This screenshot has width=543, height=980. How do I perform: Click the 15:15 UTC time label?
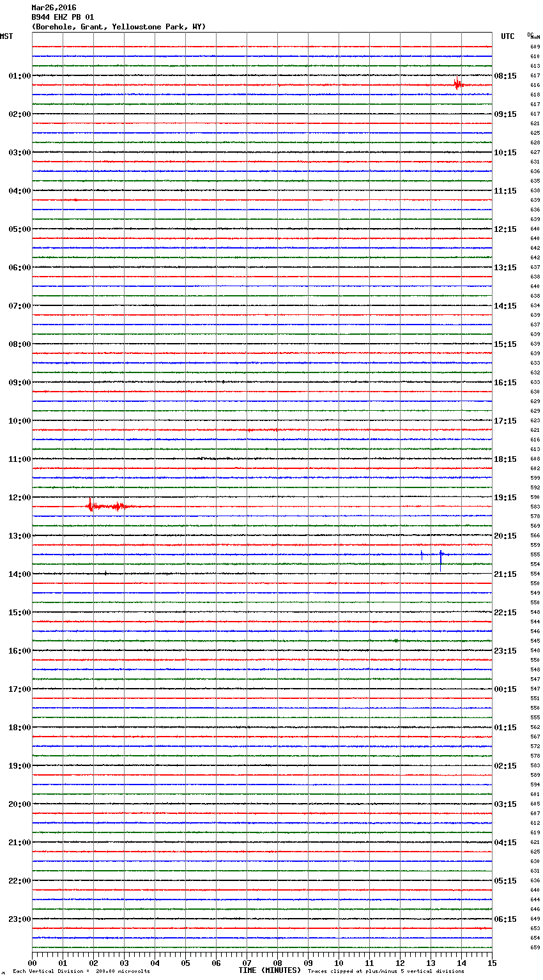[x=505, y=344]
